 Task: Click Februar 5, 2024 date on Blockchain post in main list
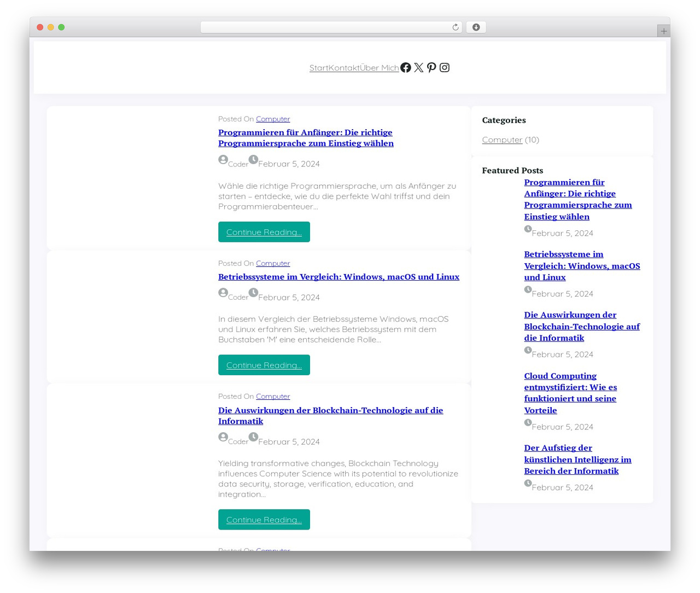[x=289, y=441]
